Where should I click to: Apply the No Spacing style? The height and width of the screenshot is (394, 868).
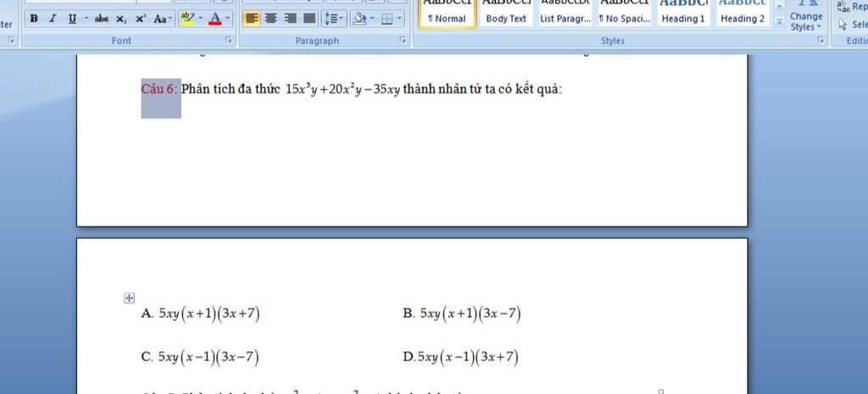[625, 14]
